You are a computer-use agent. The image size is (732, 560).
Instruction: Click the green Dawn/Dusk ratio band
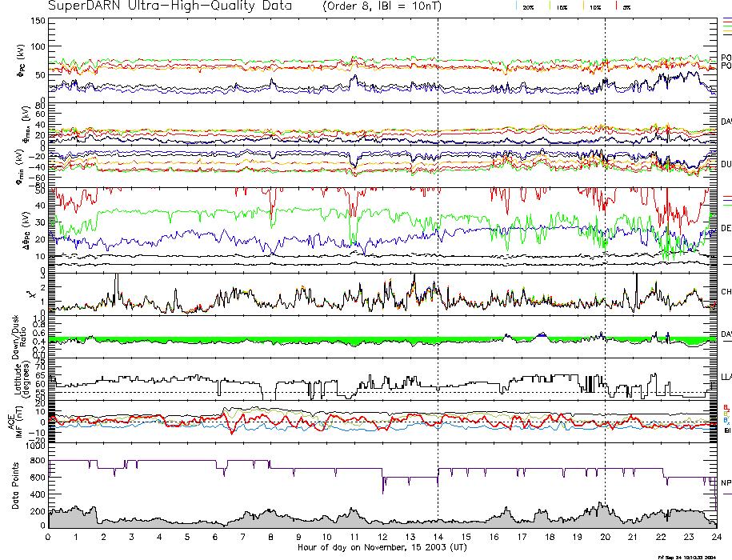240,341
